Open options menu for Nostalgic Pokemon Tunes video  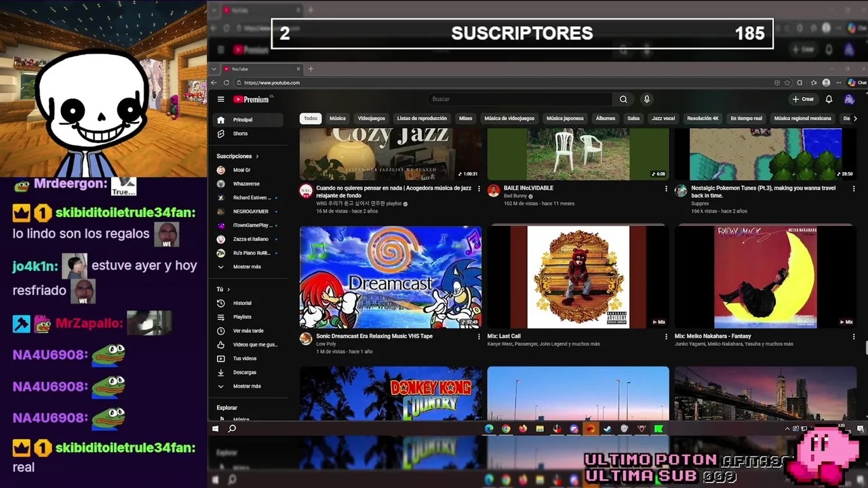[854, 188]
